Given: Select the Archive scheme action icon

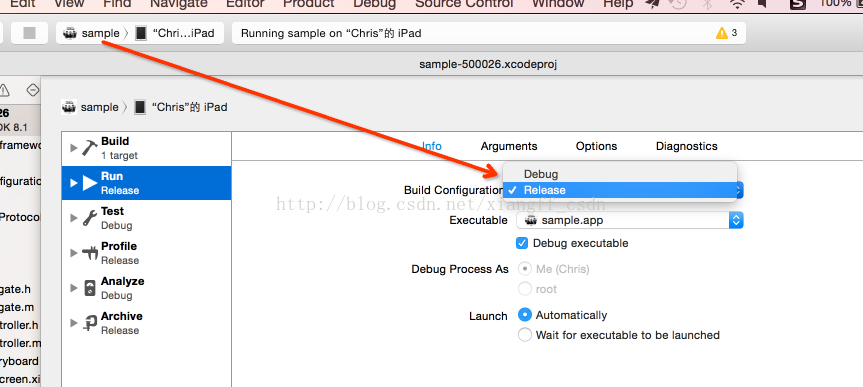Looking at the screenshot, I should coord(89,323).
